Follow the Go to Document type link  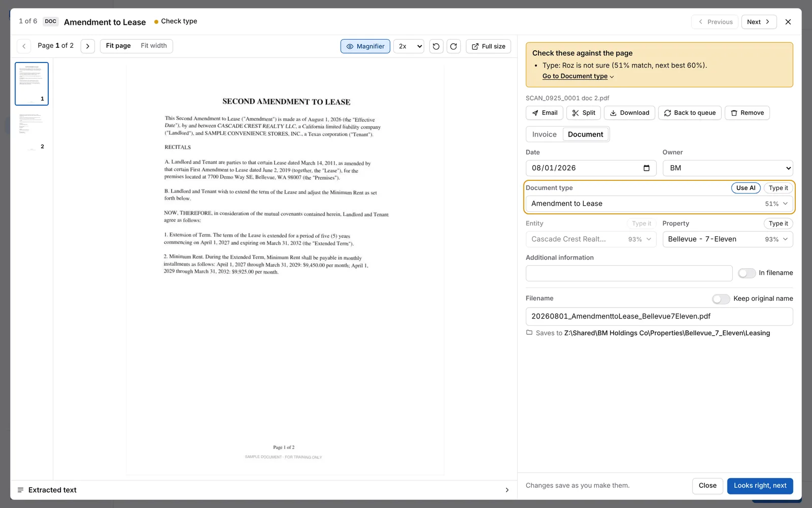coord(578,76)
